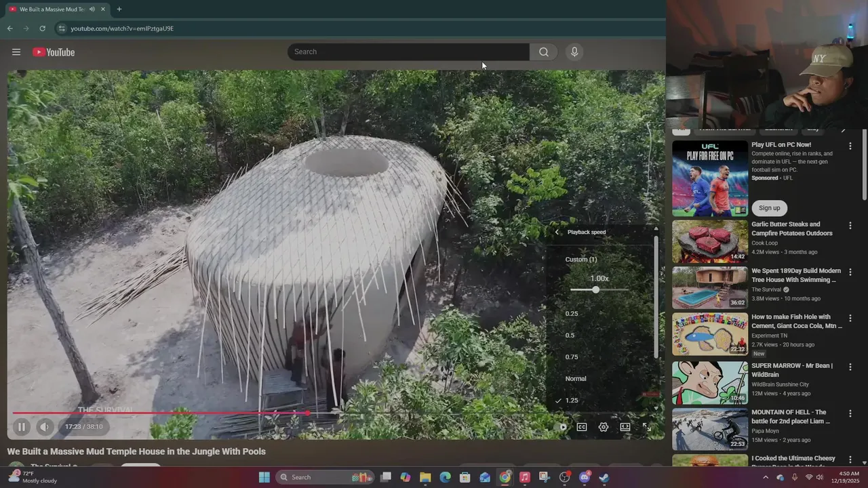Open Discord from the taskbar
The image size is (868, 488).
(585, 477)
